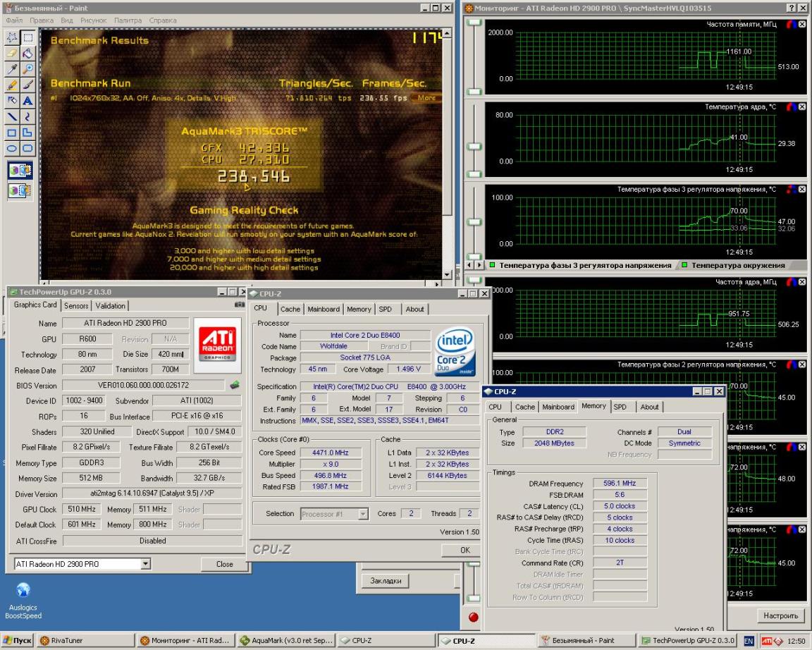
Task: Select the Magnifier tool in Paint
Action: [x=27, y=69]
